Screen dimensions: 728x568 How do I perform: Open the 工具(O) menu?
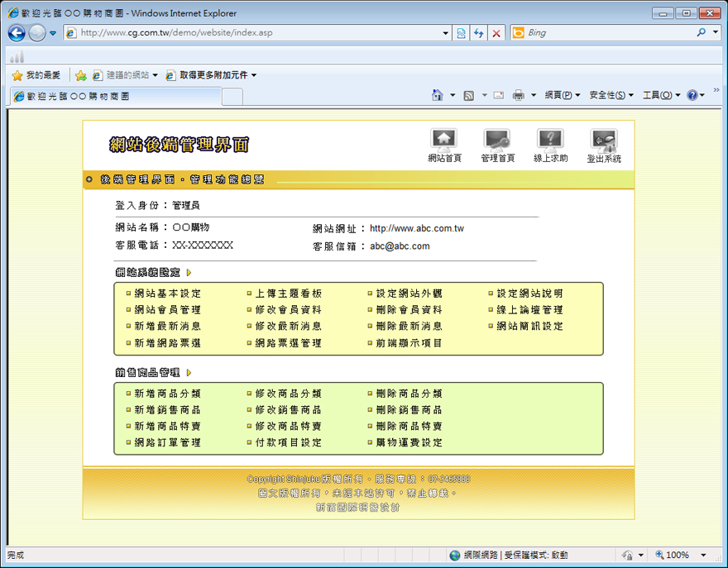click(661, 95)
